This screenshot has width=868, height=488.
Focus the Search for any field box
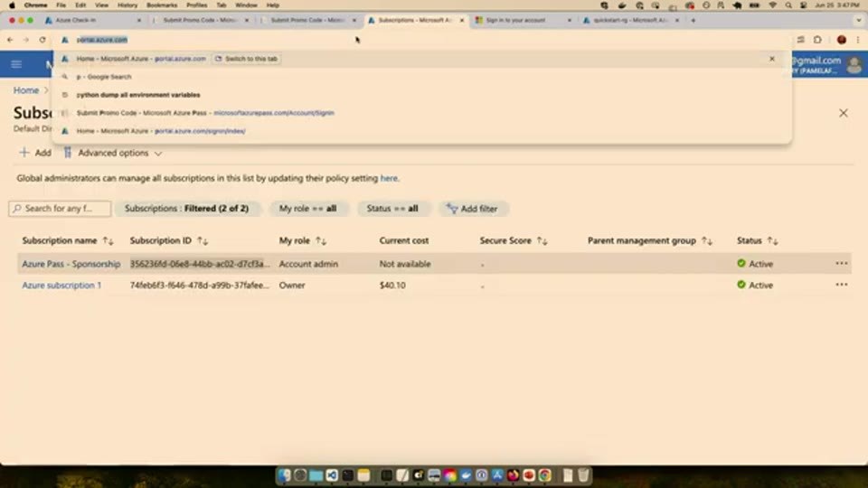[60, 209]
